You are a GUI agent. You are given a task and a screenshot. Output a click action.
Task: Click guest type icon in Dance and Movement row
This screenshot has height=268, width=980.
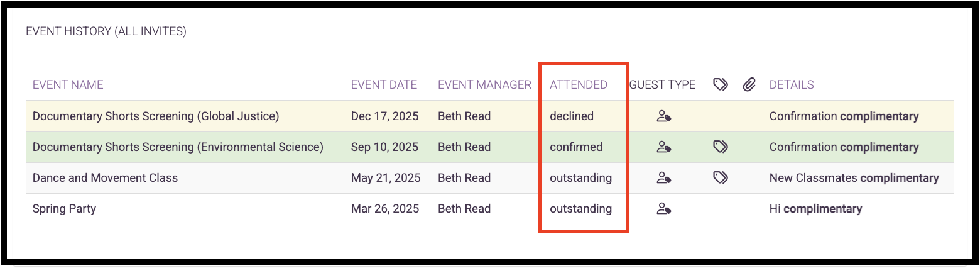tap(663, 178)
